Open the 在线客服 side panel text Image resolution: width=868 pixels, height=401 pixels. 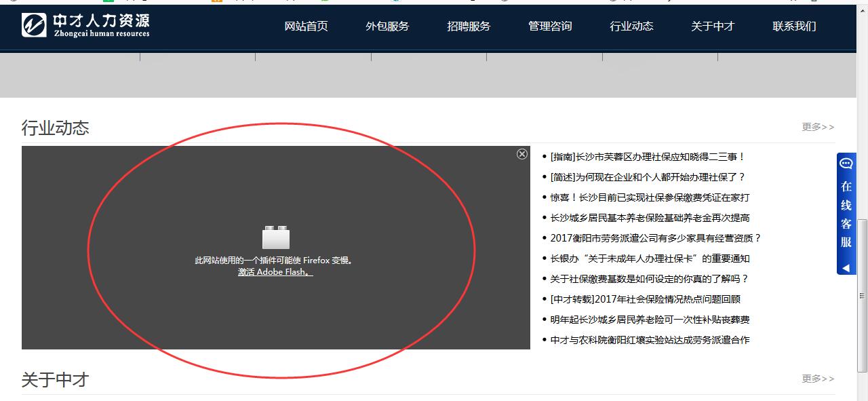point(846,214)
